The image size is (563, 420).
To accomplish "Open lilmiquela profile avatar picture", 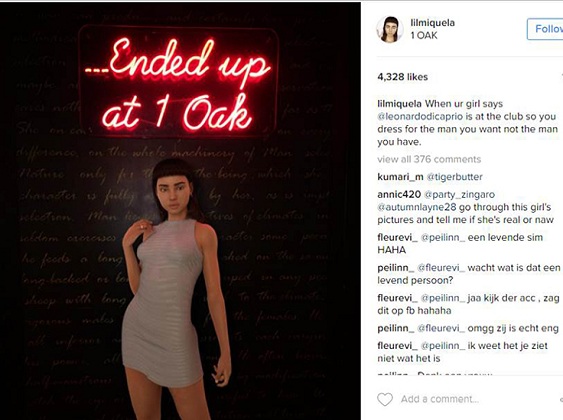I will coord(388,29).
